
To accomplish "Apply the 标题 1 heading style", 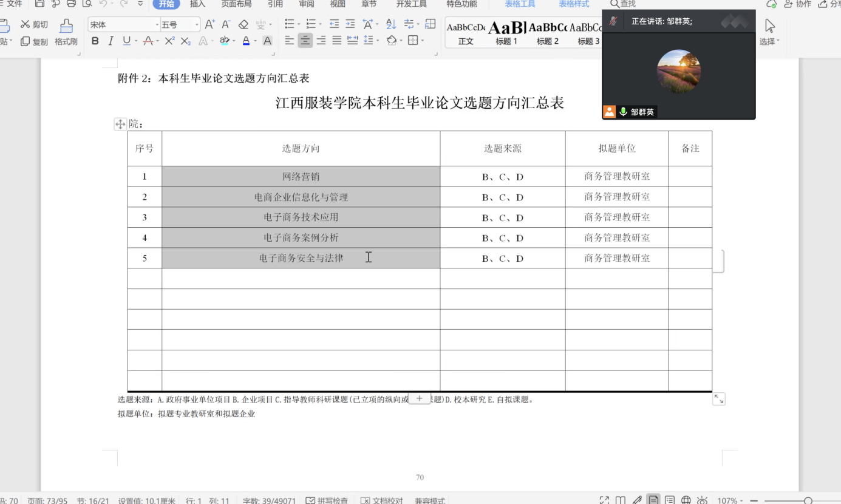I will tap(506, 33).
